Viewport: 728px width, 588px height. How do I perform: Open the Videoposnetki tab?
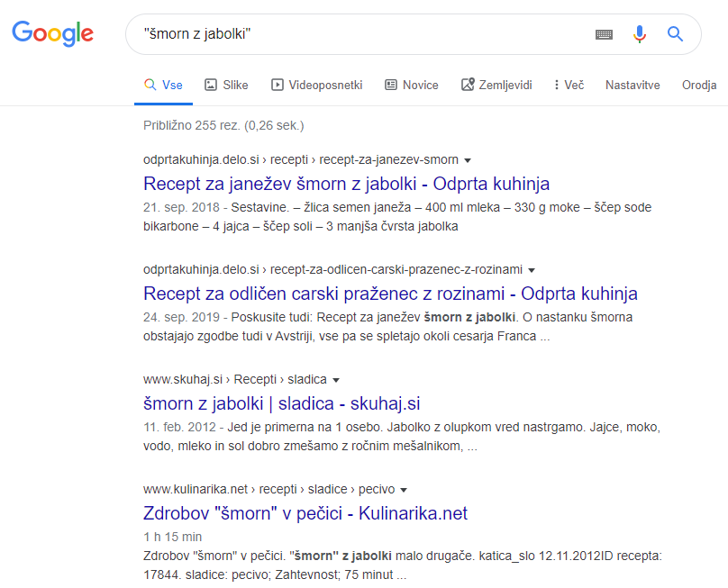(316, 85)
